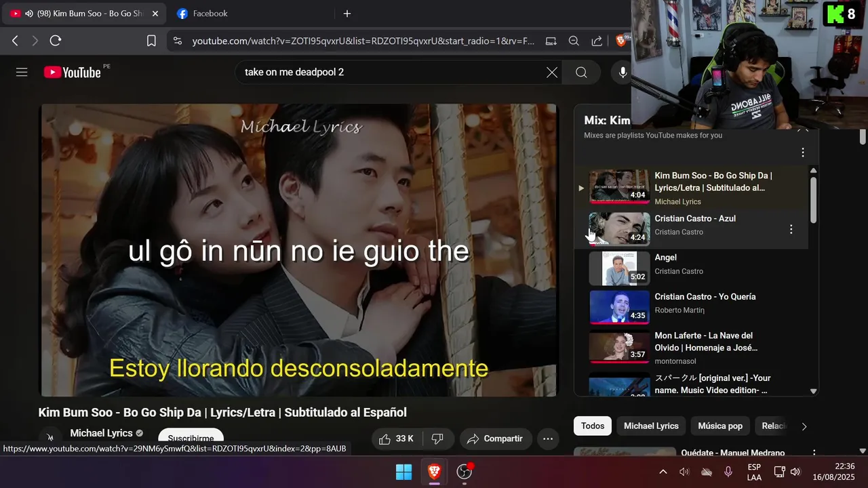Select Kim Bum Soo - Bo Go Ship Da entry

pos(692,188)
